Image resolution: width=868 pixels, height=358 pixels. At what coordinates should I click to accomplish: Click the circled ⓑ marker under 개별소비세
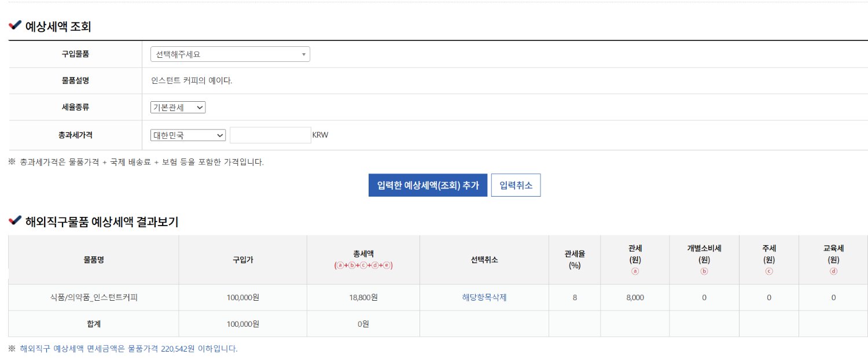click(704, 271)
